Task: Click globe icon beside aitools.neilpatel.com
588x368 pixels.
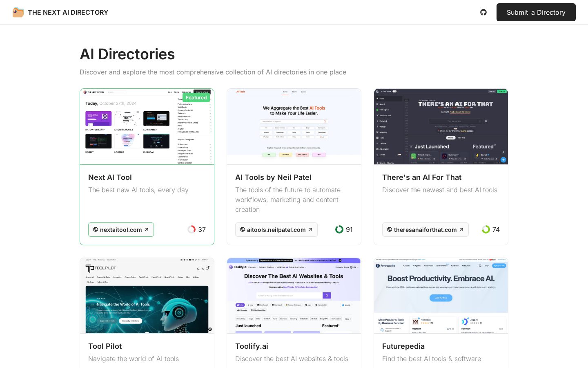Action: [x=243, y=230]
